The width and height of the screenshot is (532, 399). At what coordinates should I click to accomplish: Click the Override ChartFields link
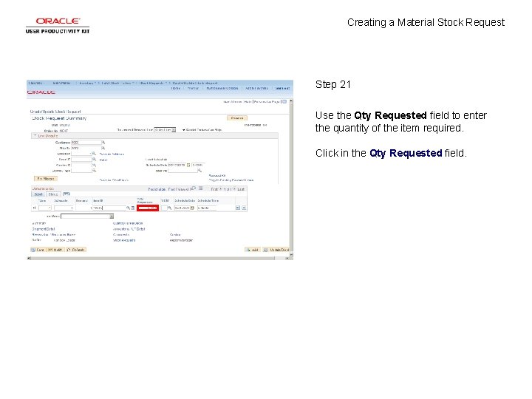click(114, 180)
